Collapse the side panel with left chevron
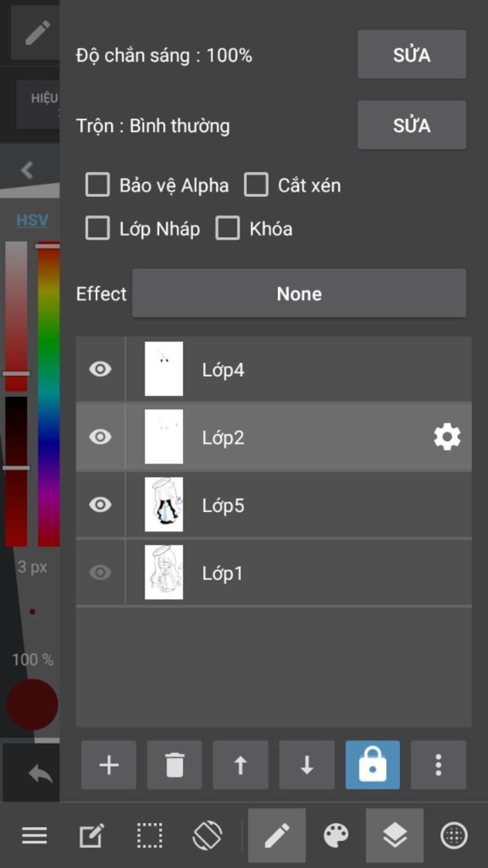 click(x=27, y=170)
